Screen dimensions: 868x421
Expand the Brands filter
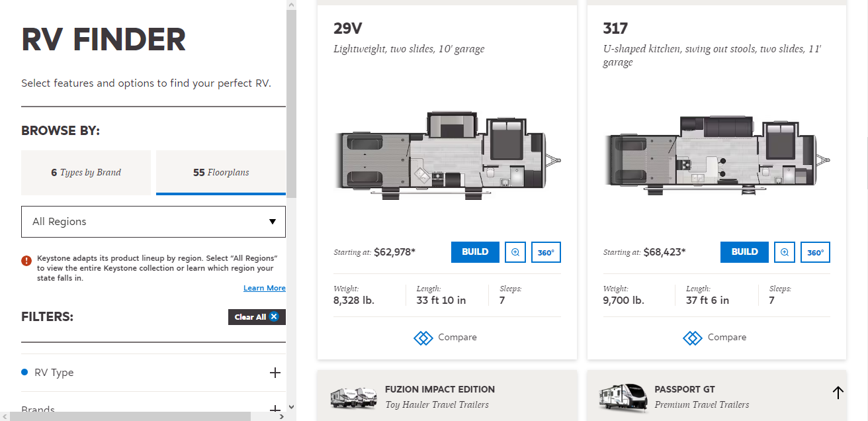(275, 410)
